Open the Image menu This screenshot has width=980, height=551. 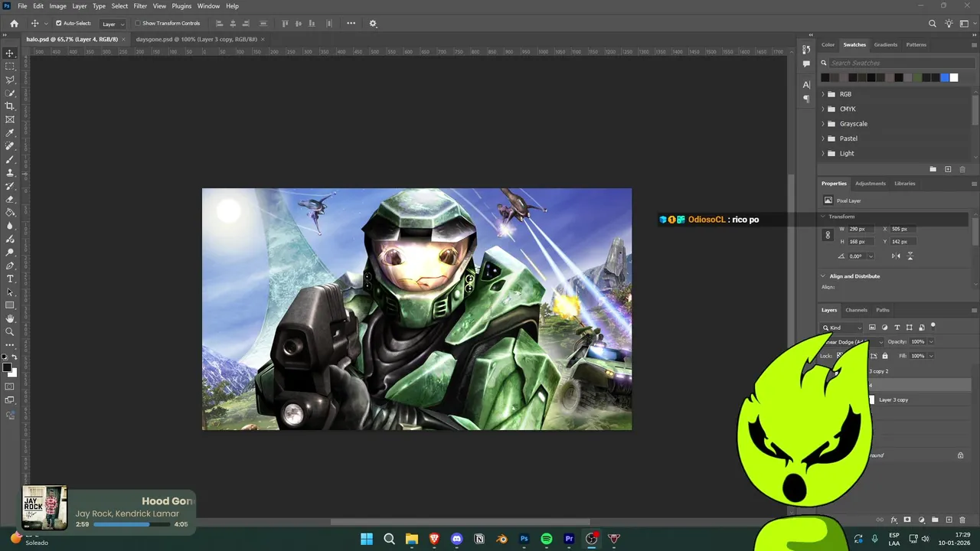[x=58, y=6]
